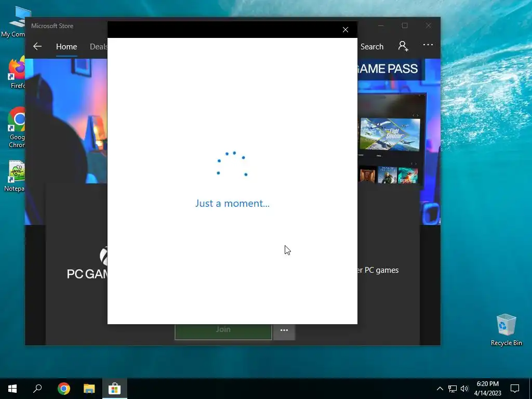Click the sign-in account icon
The width and height of the screenshot is (532, 399).
tap(403, 46)
